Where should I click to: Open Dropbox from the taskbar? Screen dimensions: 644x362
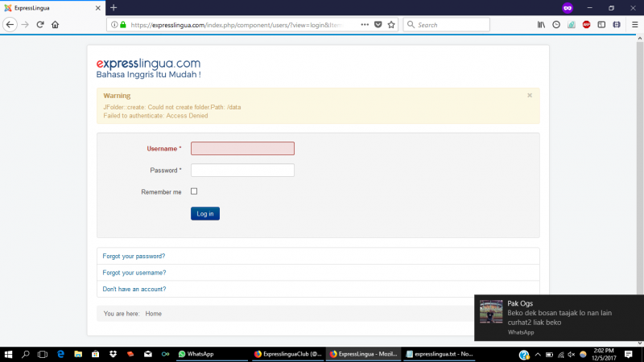(x=113, y=354)
